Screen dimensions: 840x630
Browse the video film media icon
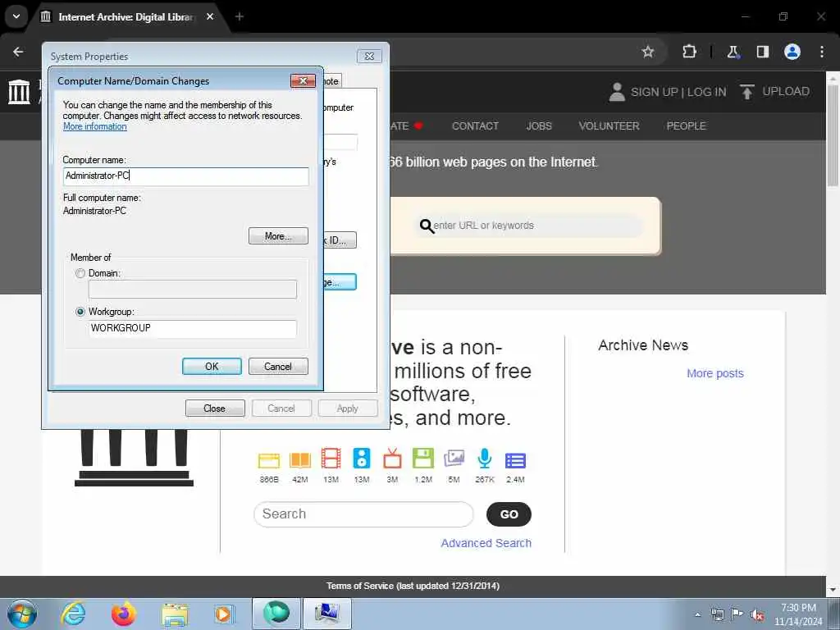coord(331,459)
